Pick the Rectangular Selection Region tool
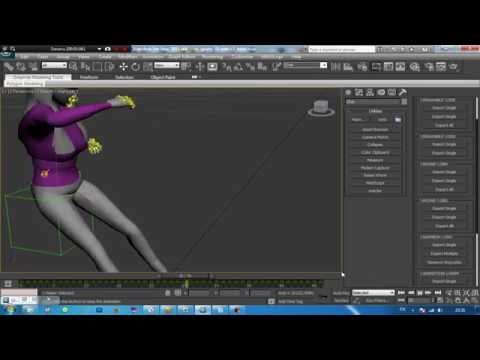 coord(97,67)
